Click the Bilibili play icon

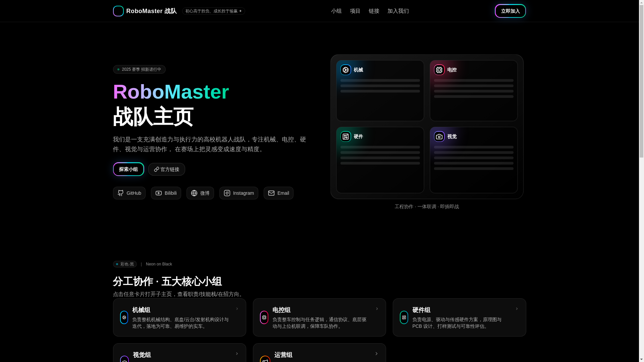pyautogui.click(x=159, y=193)
